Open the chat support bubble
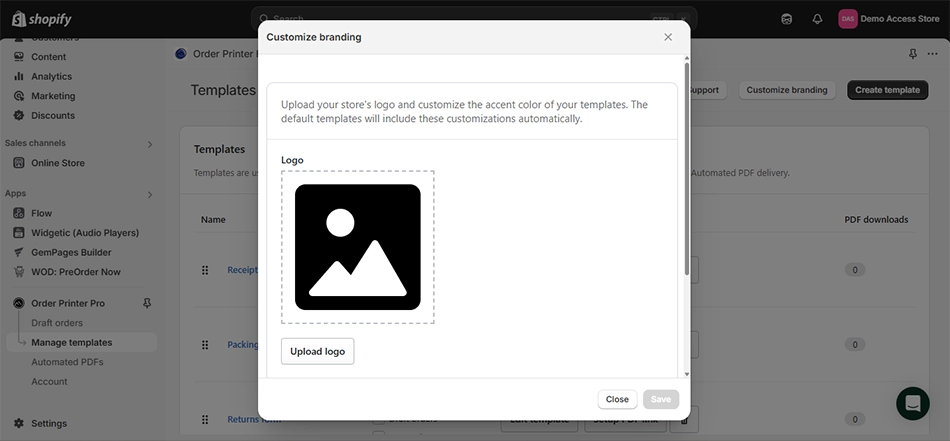 point(912,402)
